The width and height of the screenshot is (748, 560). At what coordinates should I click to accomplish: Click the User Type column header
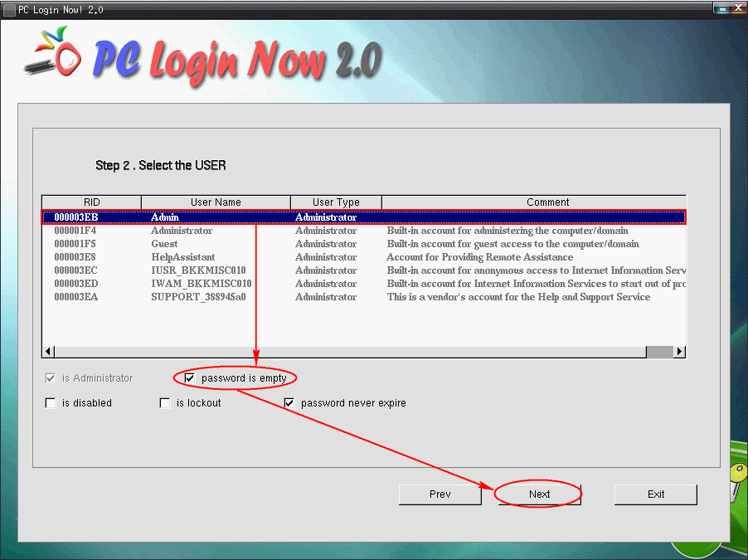pos(336,202)
